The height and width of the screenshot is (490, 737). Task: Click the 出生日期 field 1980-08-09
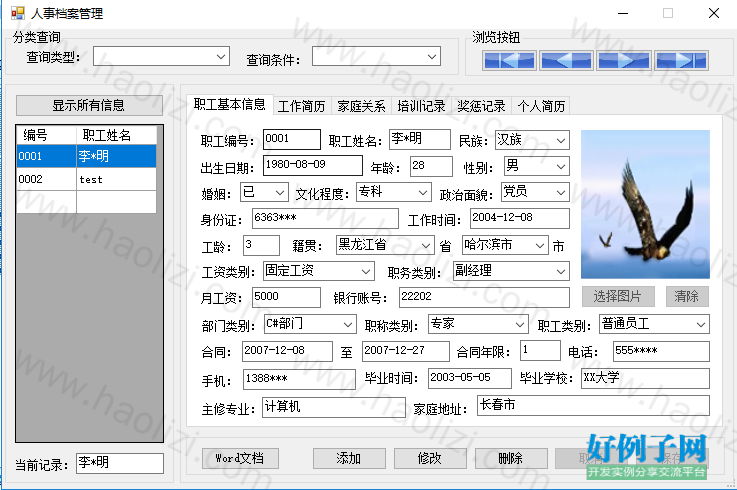313,165
